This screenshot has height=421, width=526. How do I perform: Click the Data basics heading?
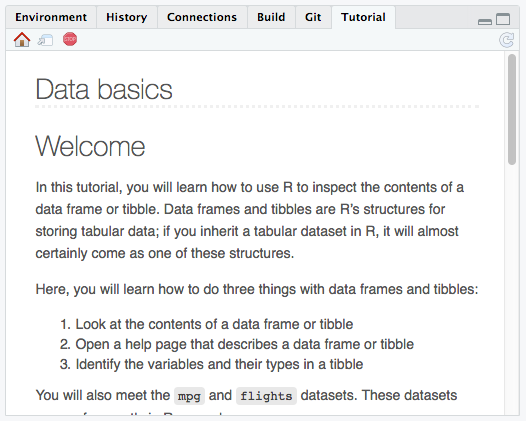(104, 89)
